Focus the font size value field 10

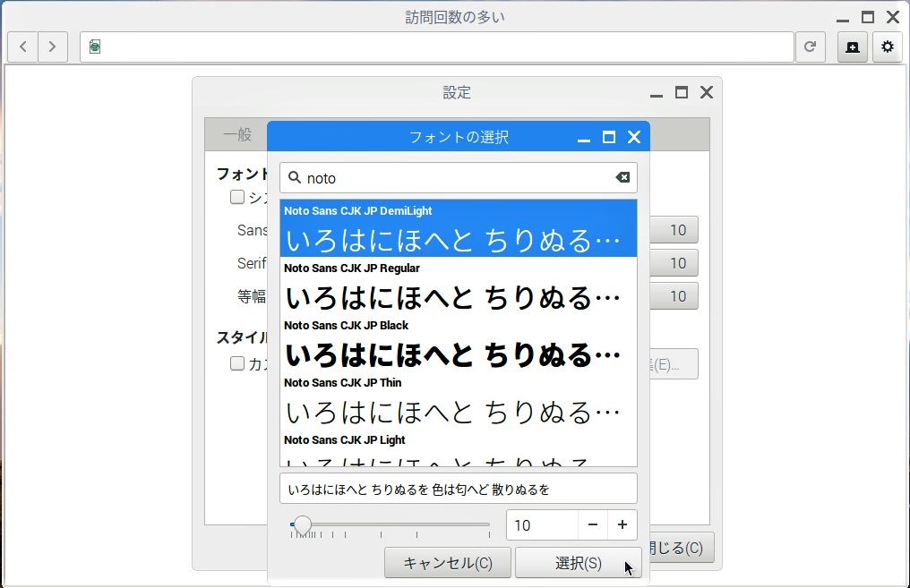pyautogui.click(x=542, y=524)
